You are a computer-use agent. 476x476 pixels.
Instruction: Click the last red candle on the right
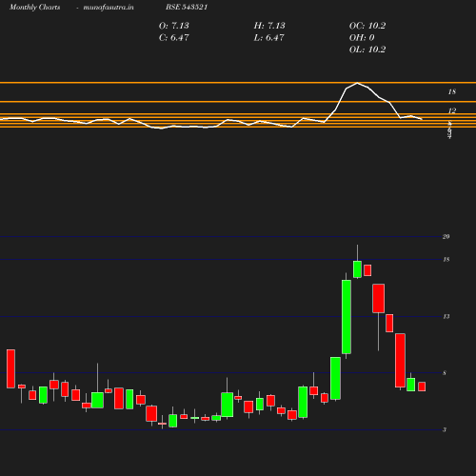coord(422,387)
